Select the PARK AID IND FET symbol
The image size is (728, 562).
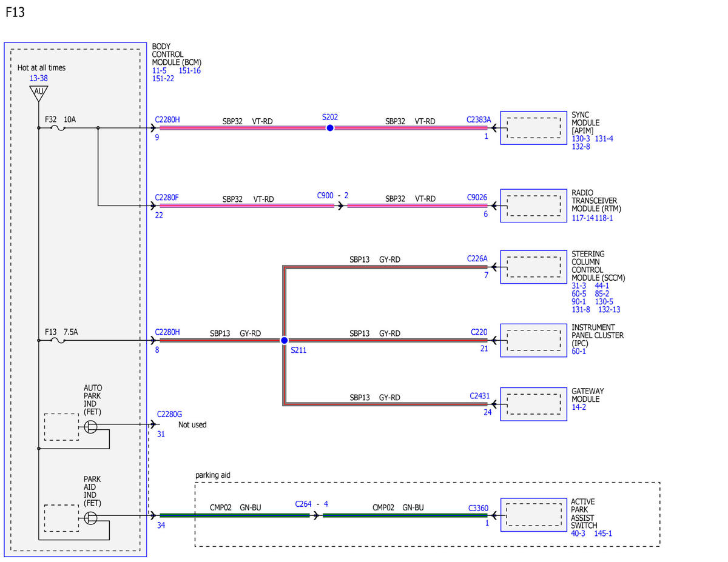[x=90, y=518]
